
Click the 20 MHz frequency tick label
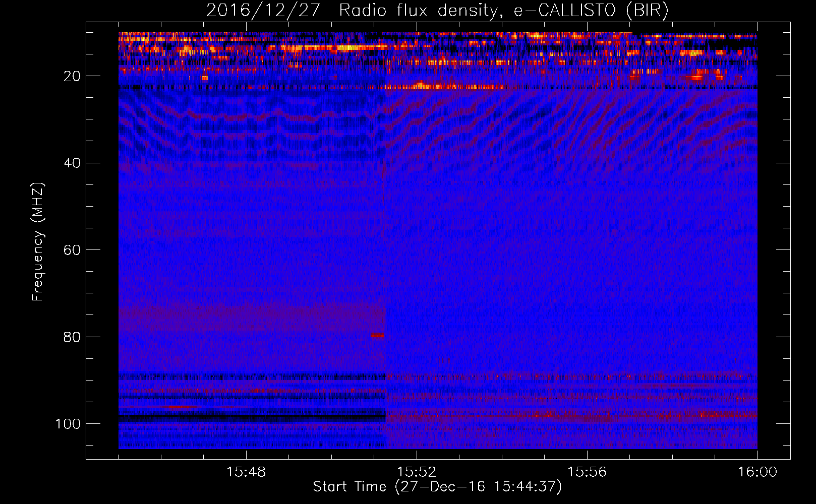coord(72,76)
